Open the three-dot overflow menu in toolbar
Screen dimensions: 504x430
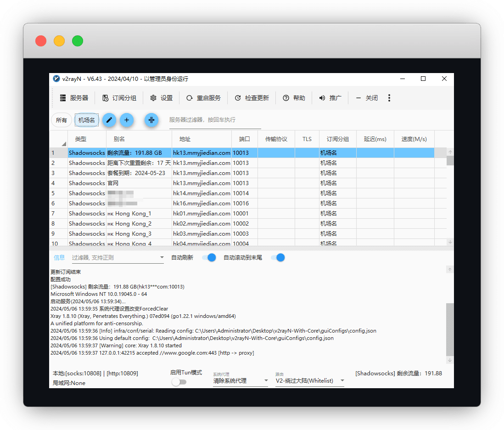(389, 98)
